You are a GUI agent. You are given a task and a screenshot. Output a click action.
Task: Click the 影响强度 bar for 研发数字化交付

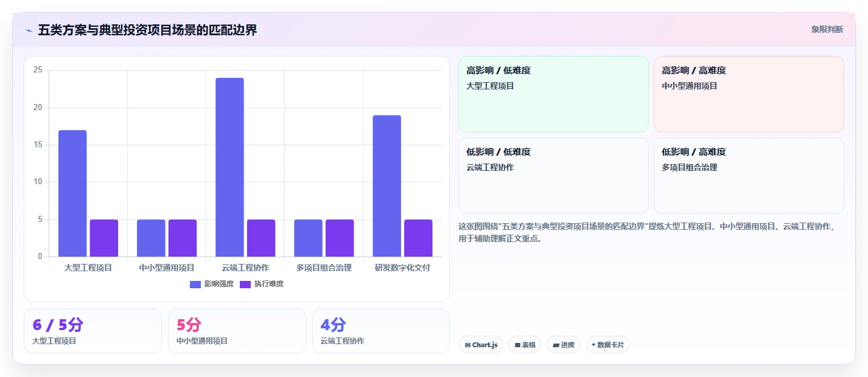click(x=387, y=186)
